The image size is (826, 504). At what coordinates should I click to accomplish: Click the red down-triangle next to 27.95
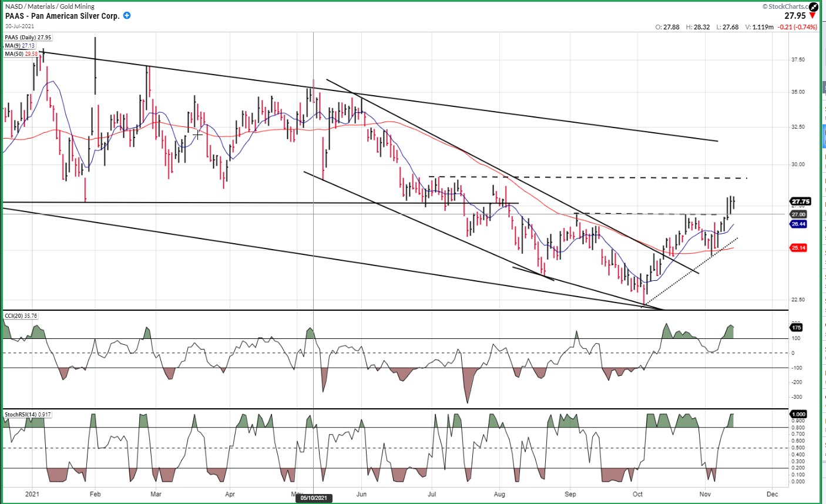pos(812,16)
